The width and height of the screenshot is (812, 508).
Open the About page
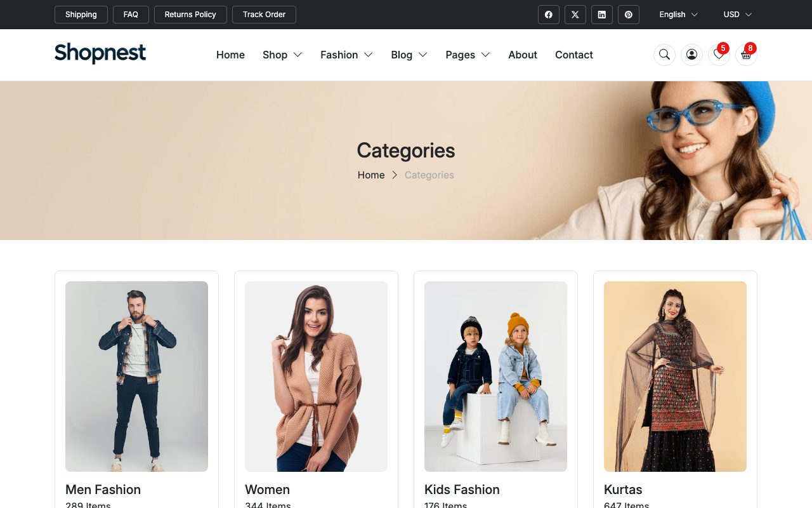[523, 55]
